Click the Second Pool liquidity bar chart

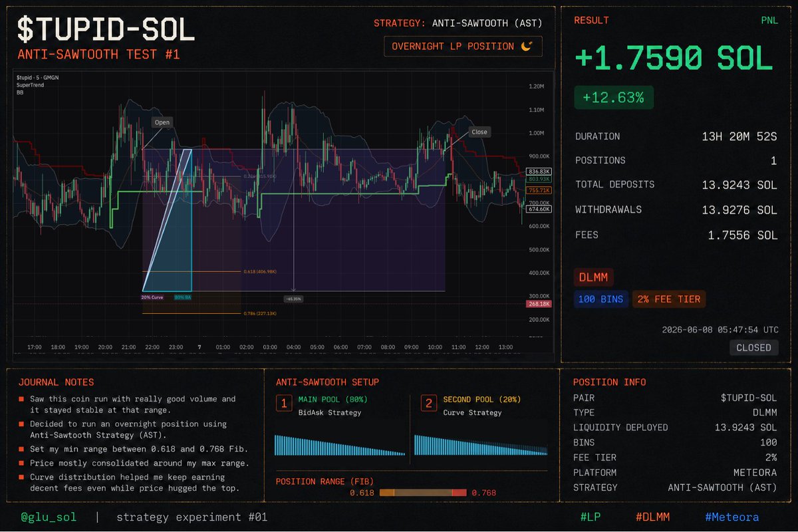point(481,446)
